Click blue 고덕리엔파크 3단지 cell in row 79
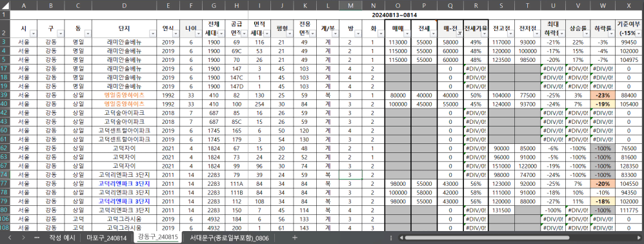The height and width of the screenshot is (244, 644). pos(125,201)
